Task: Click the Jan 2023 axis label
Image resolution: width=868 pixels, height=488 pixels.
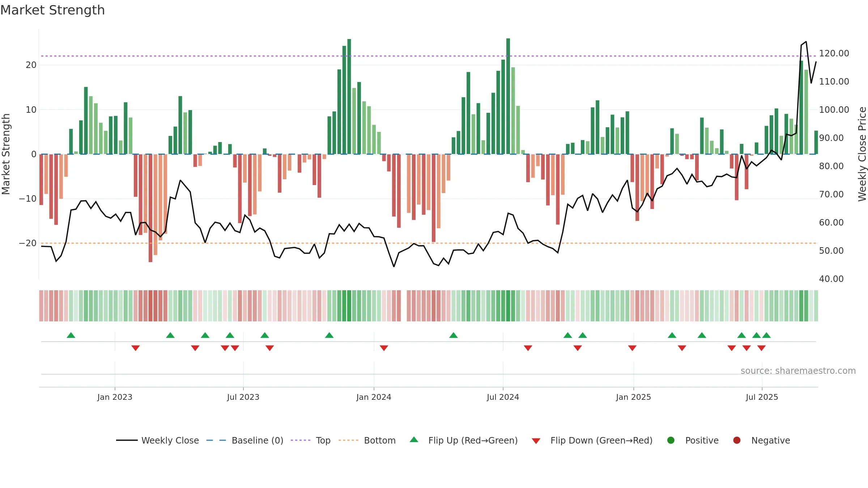Action: click(115, 397)
